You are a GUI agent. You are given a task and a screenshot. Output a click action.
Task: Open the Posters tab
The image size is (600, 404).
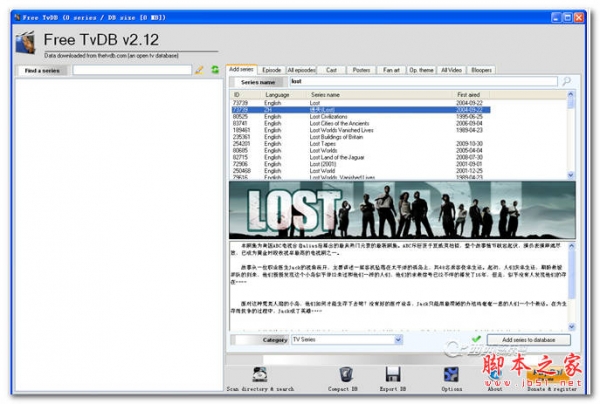361,70
